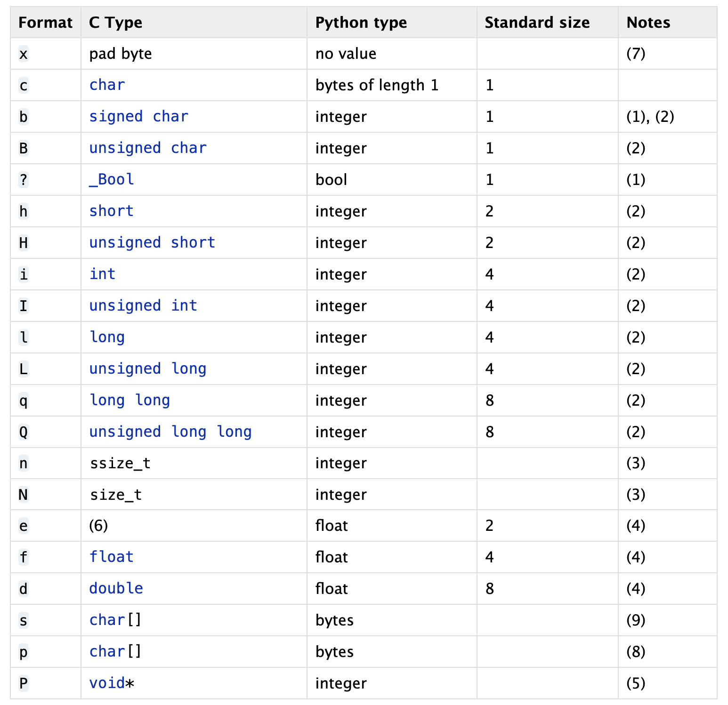Click the (6) reference in e row

point(98,526)
